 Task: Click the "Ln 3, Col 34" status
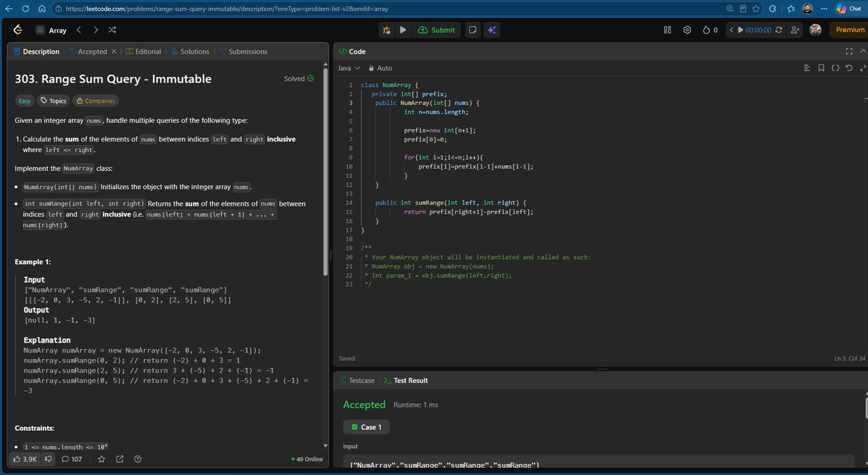click(x=849, y=358)
